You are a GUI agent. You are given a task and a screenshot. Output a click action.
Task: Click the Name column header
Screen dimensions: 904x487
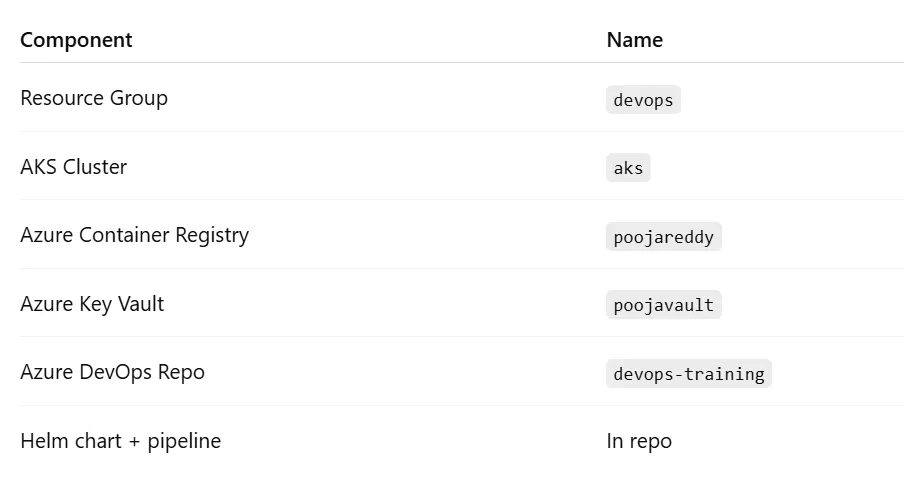coord(634,40)
